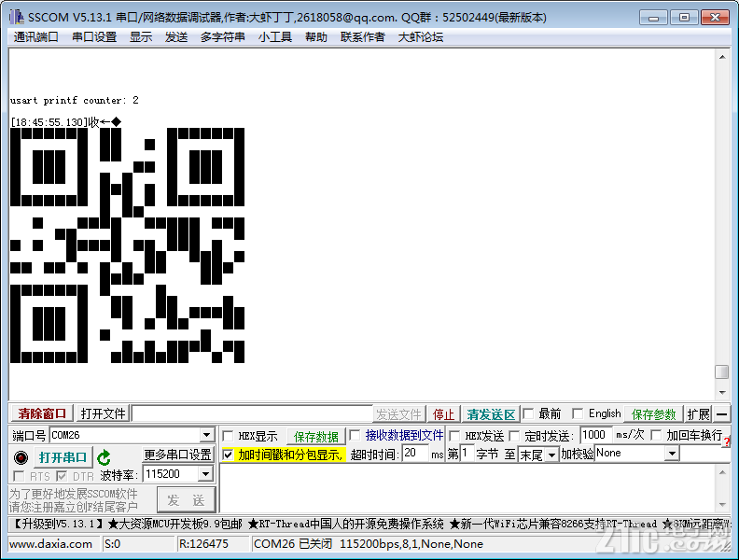Viewport: 739px width, 560px height.
Task: Open the 串口设置 menu
Action: tap(94, 36)
